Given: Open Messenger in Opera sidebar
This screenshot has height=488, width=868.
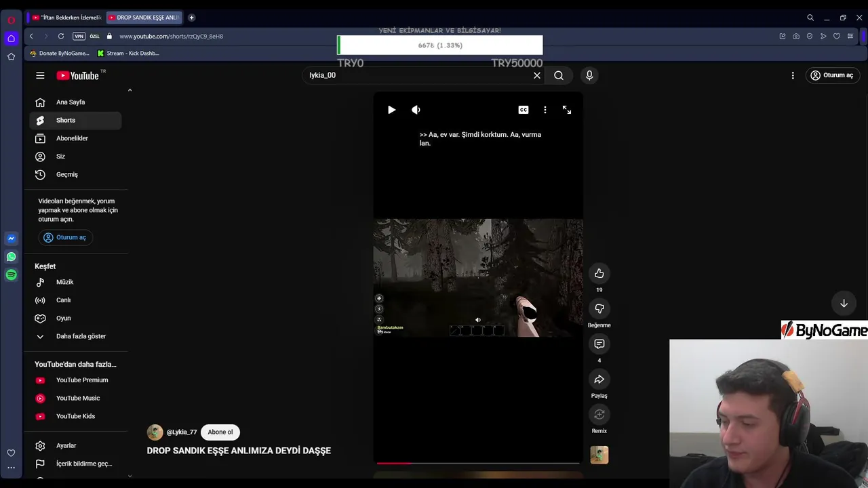Looking at the screenshot, I should coord(11,239).
